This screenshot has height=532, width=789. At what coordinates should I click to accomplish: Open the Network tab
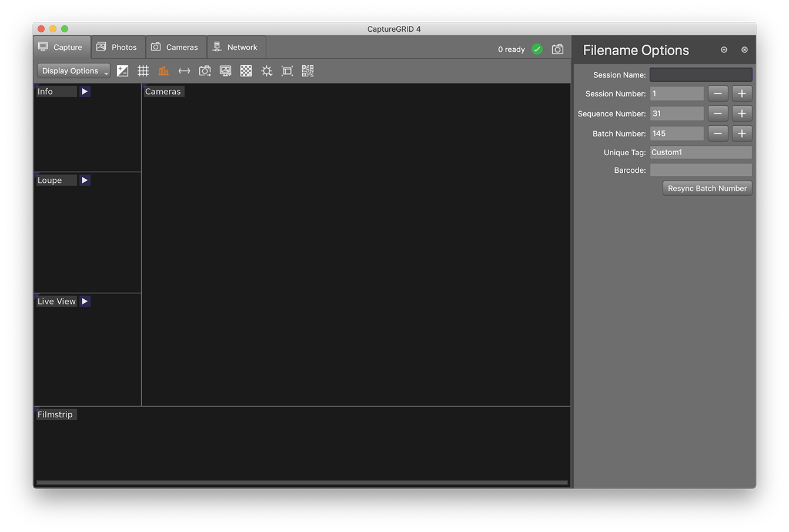click(x=236, y=46)
